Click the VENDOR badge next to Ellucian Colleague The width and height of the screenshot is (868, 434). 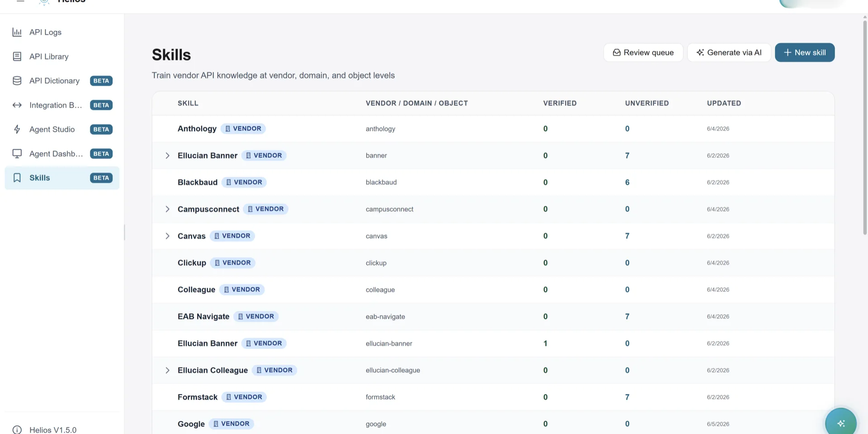pos(274,370)
